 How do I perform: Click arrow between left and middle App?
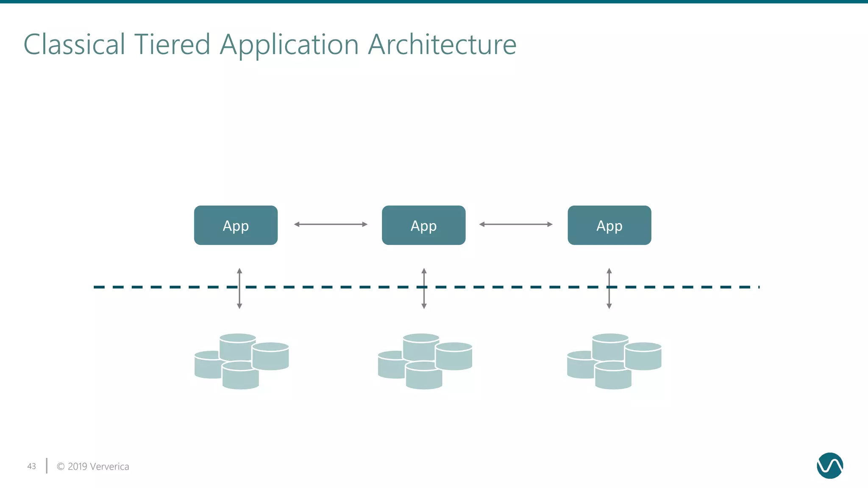click(x=331, y=224)
